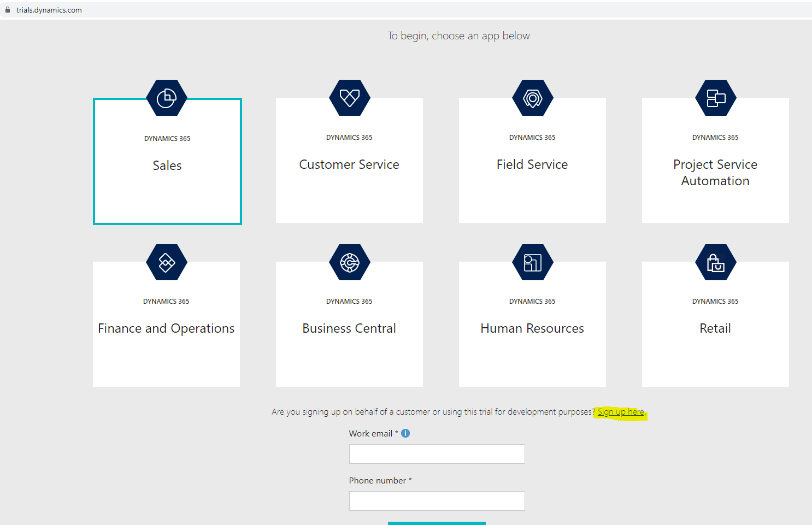Viewport: 812px width, 525px height.
Task: Choose the Dynamics 365 Sales card
Action: point(167,161)
